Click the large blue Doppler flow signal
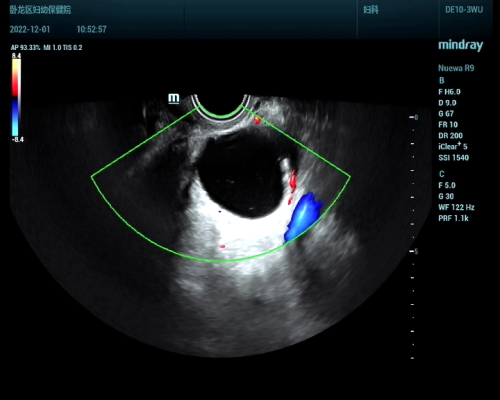This screenshot has width=500, height=400. pos(303,217)
